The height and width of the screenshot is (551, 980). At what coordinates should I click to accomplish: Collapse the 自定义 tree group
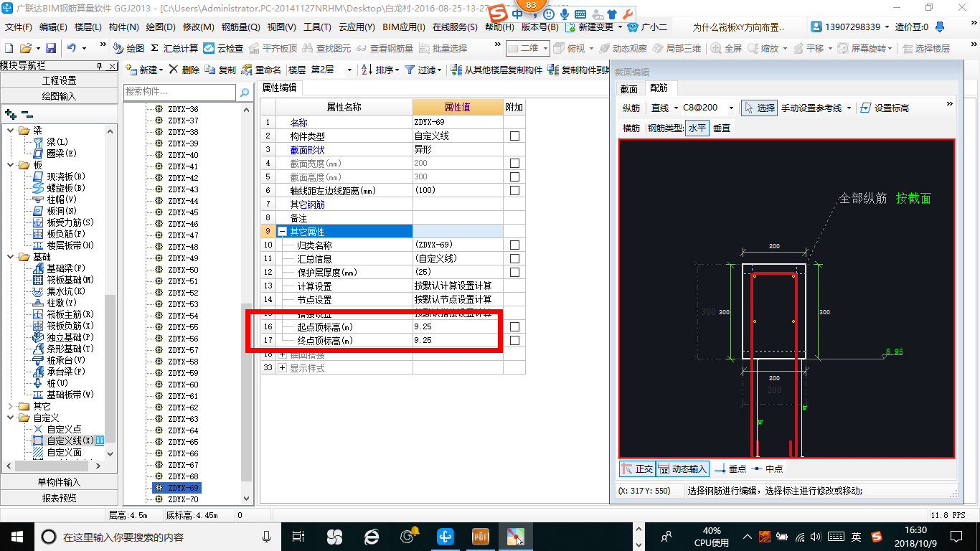(x=11, y=418)
